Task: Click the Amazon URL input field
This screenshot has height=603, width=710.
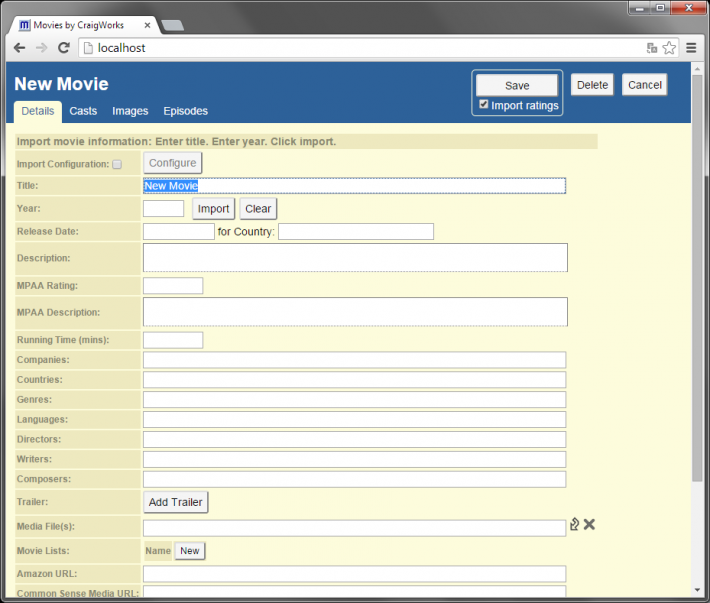Action: coord(355,574)
